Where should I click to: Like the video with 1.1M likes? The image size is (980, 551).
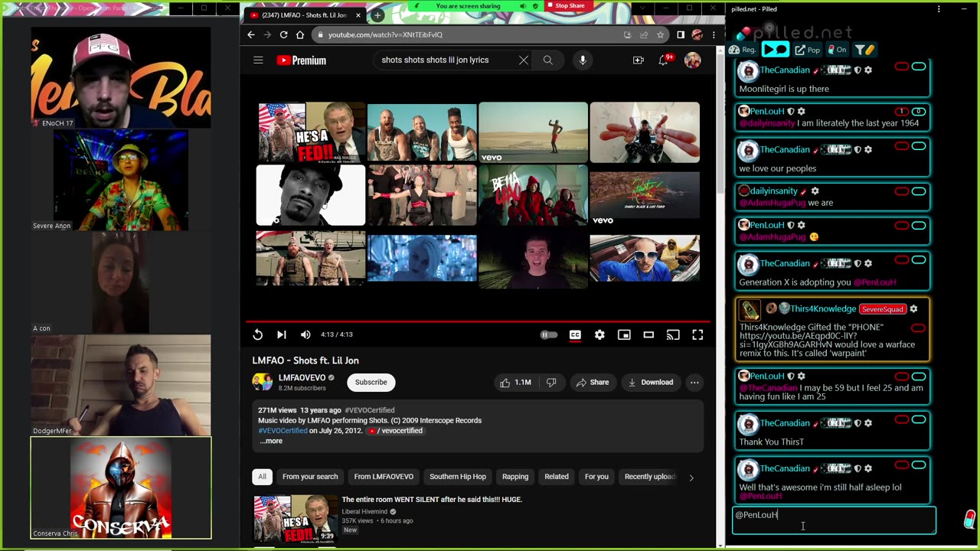[x=514, y=382]
